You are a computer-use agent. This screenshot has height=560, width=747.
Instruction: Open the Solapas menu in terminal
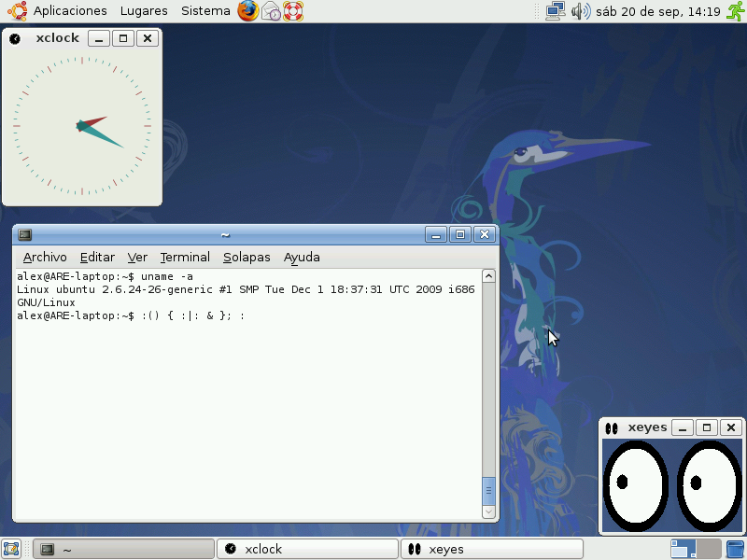(x=247, y=257)
